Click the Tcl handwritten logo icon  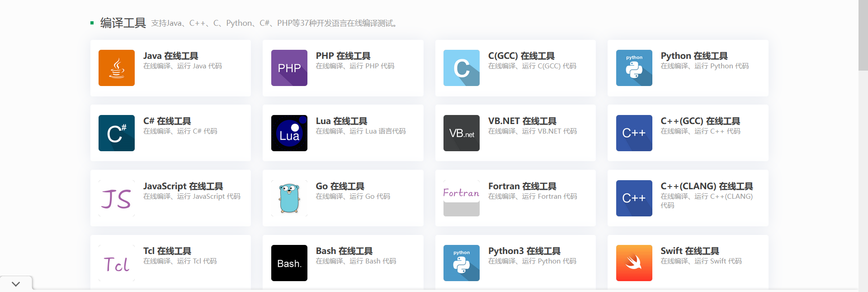coord(117,263)
